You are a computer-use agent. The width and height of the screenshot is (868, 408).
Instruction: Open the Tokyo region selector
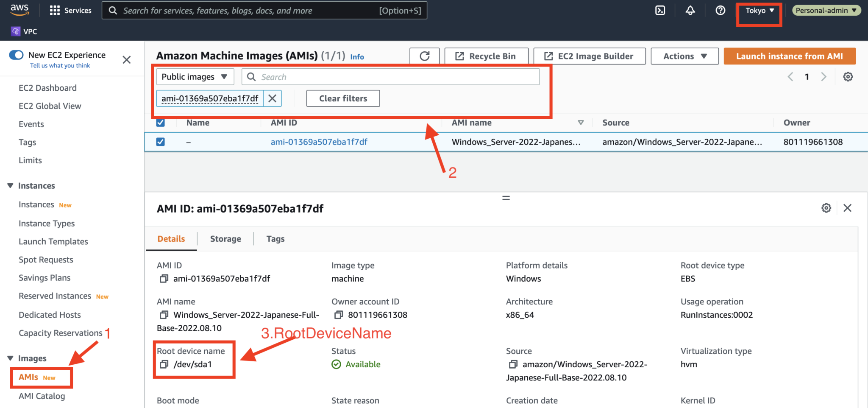tap(759, 10)
